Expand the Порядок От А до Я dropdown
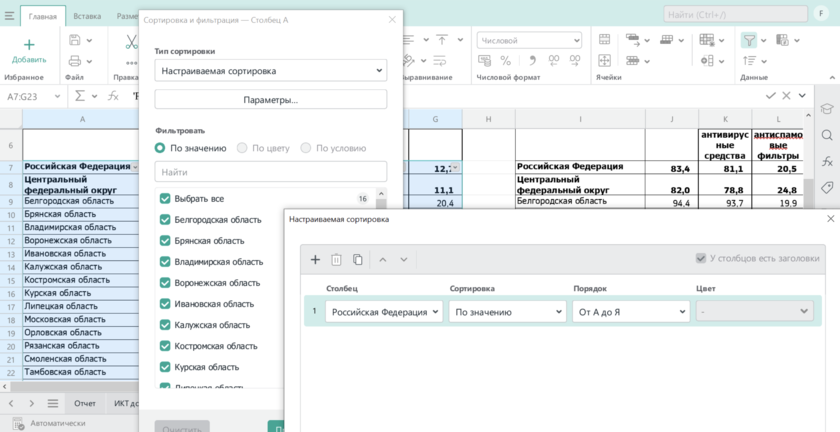This screenshot has height=432, width=840. (x=631, y=312)
